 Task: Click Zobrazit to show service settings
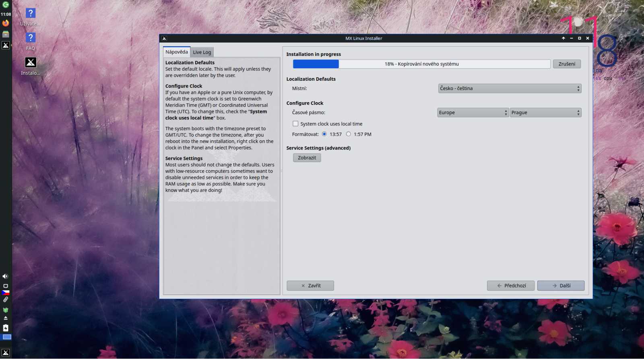(307, 158)
